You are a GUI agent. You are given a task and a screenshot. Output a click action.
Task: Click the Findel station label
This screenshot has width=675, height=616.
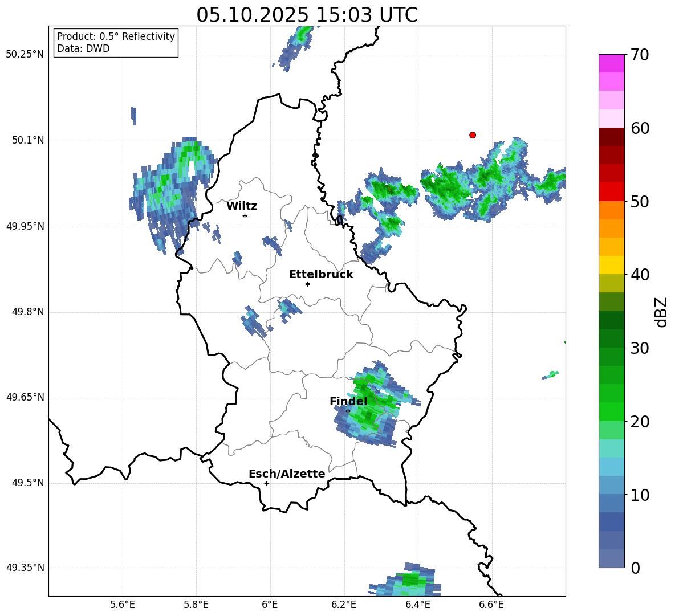[348, 401]
